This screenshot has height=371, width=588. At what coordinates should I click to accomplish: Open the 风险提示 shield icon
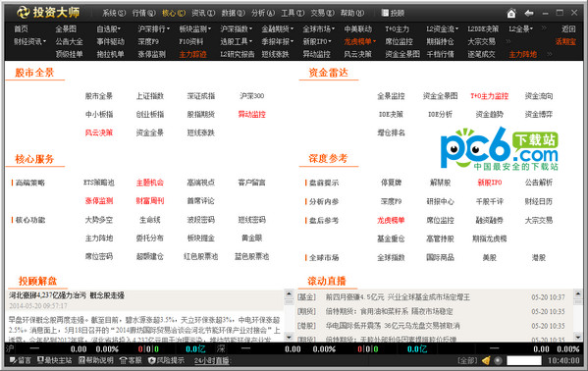[151, 360]
